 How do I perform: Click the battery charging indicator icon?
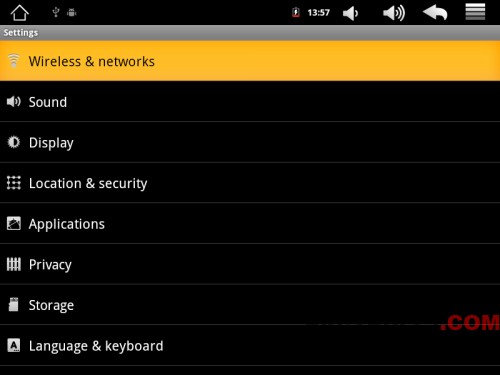coord(296,13)
